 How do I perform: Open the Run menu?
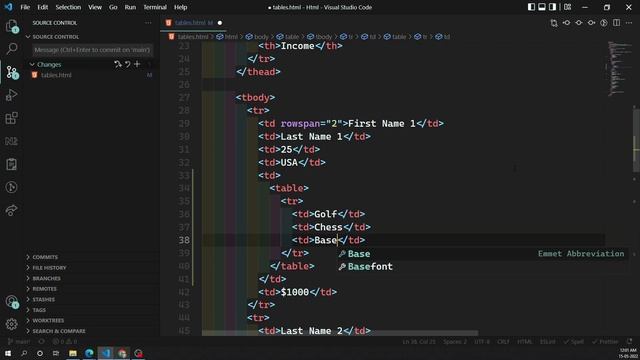coord(130,7)
